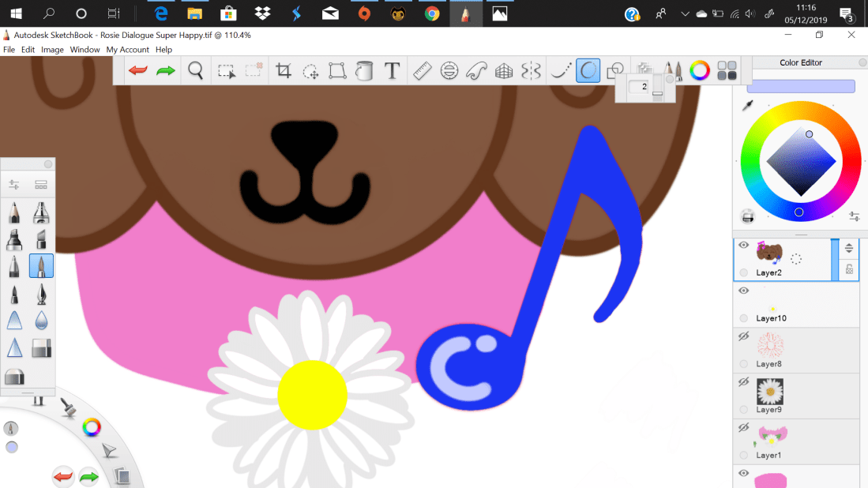Open the Perspective Guides tool

504,71
